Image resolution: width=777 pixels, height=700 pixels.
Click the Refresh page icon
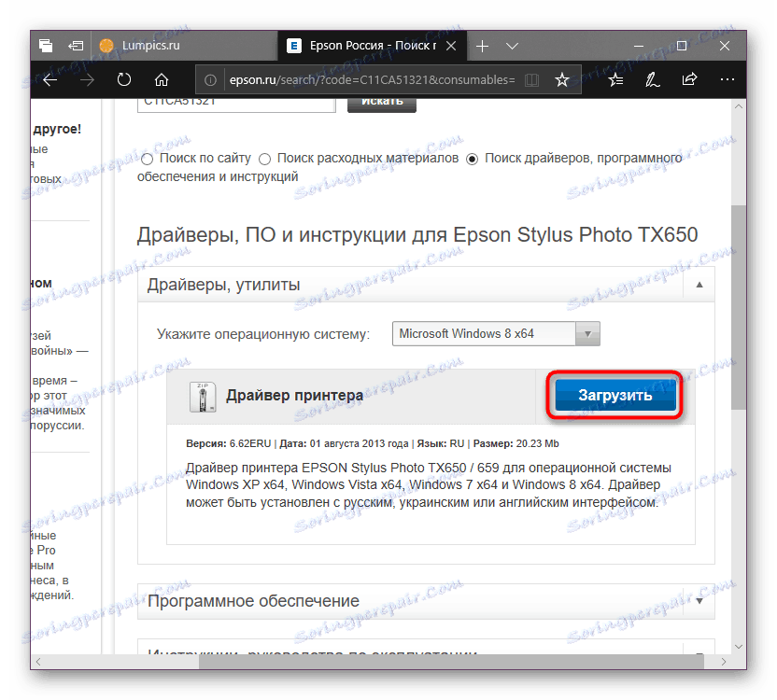point(123,79)
